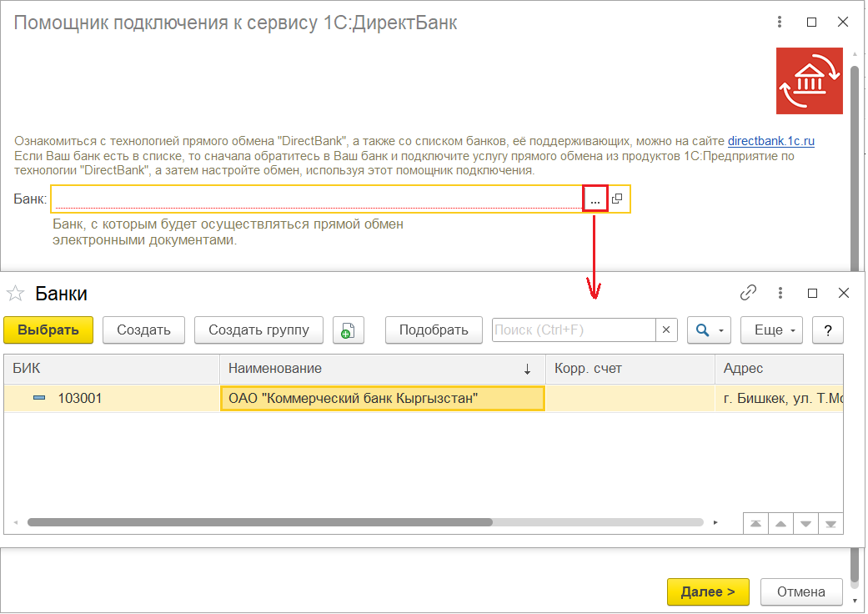868x614 pixels.
Task: Click the row item icon beside 103001
Action: pos(39,398)
